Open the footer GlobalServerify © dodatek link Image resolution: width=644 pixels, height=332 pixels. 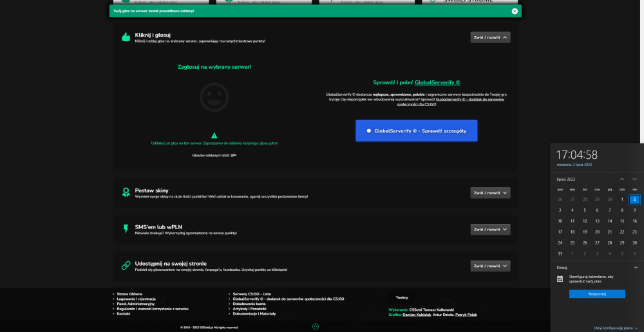[x=289, y=299]
